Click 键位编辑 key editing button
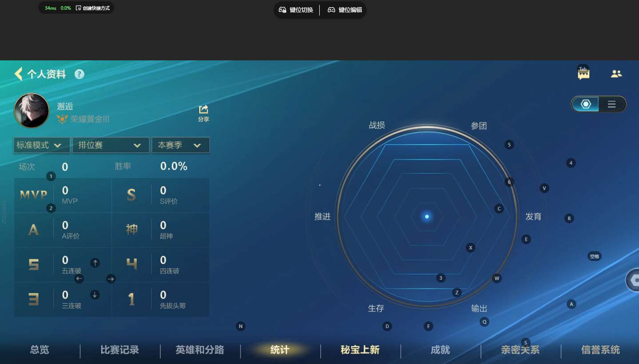Viewport: 639px width, 364px height. (x=345, y=10)
